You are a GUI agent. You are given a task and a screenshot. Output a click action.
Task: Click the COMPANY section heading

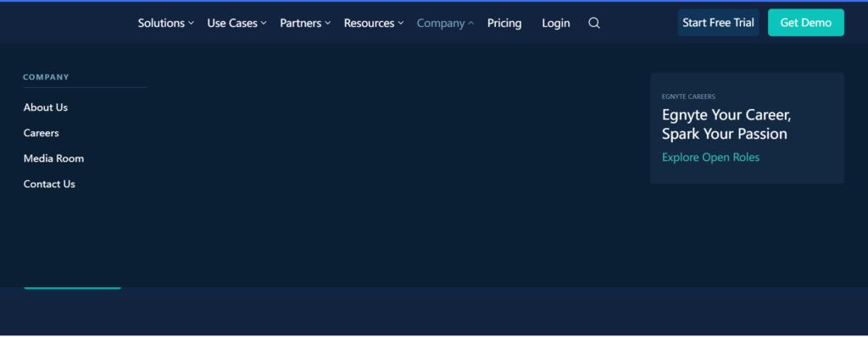pyautogui.click(x=46, y=77)
